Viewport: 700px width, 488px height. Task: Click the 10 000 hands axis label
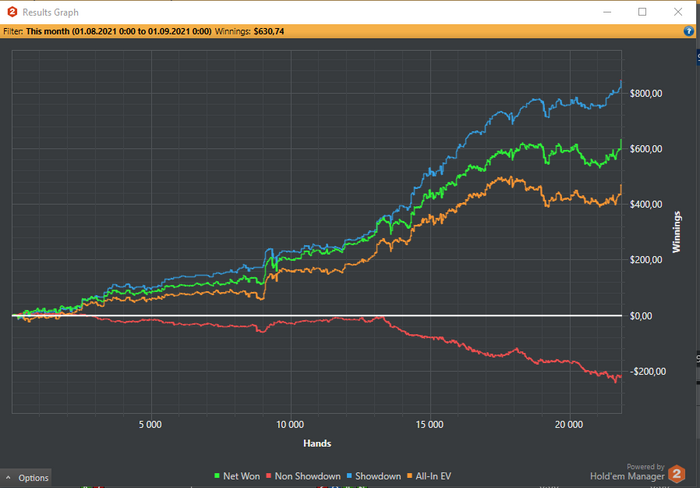coord(290,425)
